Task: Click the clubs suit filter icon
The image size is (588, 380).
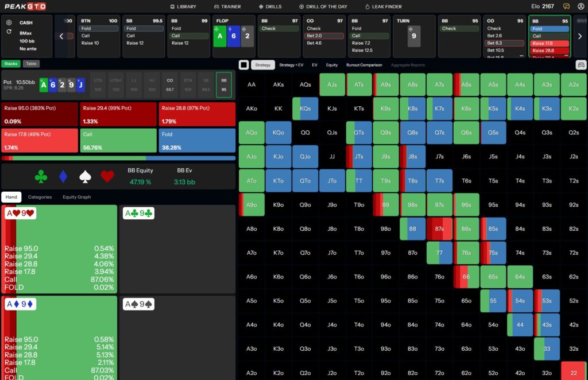Action: [x=41, y=177]
